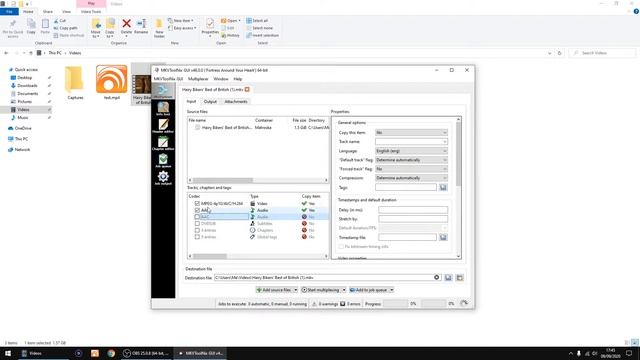The height and width of the screenshot is (360, 640).
Task: Open the Default track flag dropdown
Action: click(x=411, y=160)
